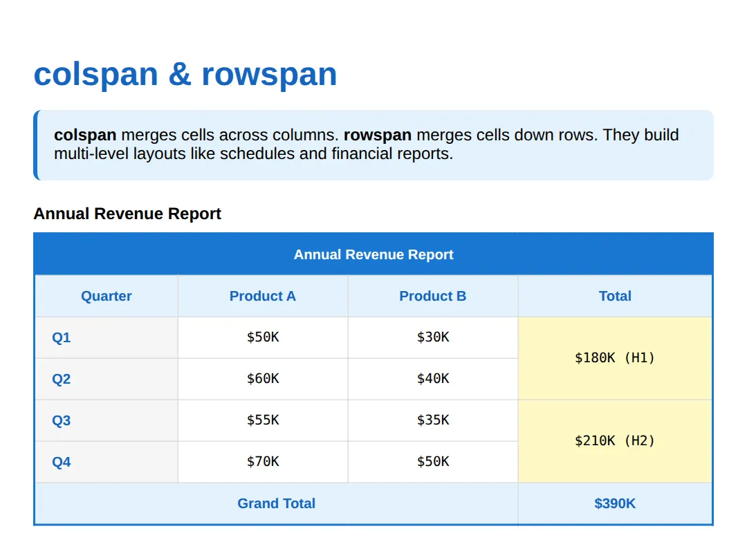
Task: Click the bold 'rowspan' word in info box
Action: click(378, 136)
